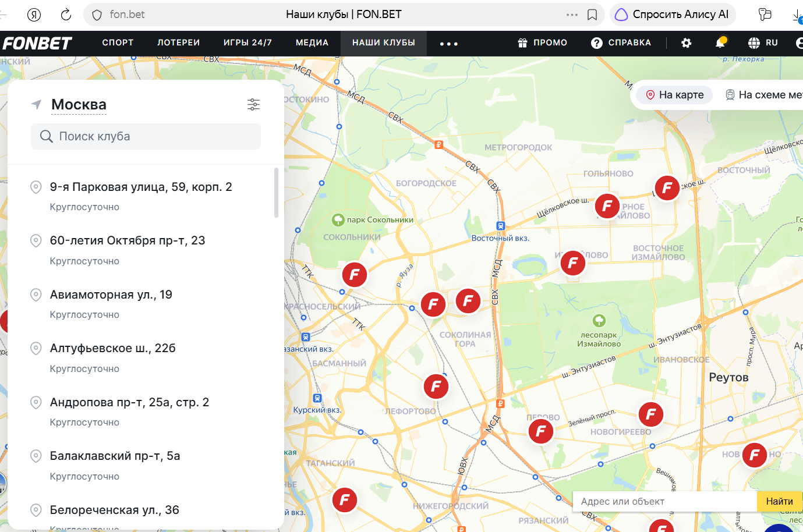Click the Yandex logo button in browser toolbar
This screenshot has height=532, width=803.
tap(34, 15)
